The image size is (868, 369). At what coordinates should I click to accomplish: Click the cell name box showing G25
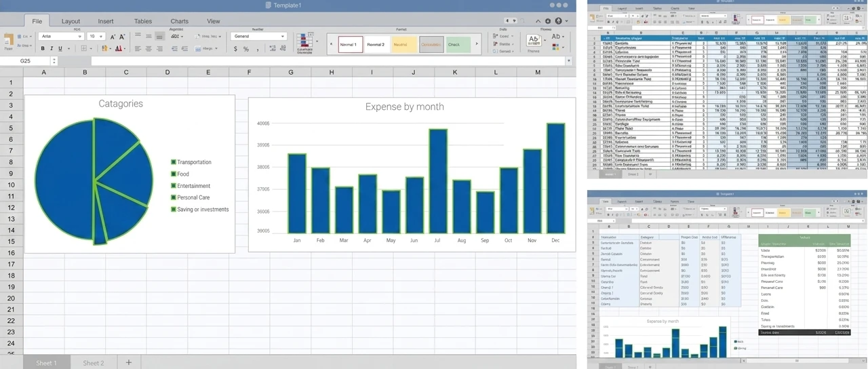(x=27, y=61)
